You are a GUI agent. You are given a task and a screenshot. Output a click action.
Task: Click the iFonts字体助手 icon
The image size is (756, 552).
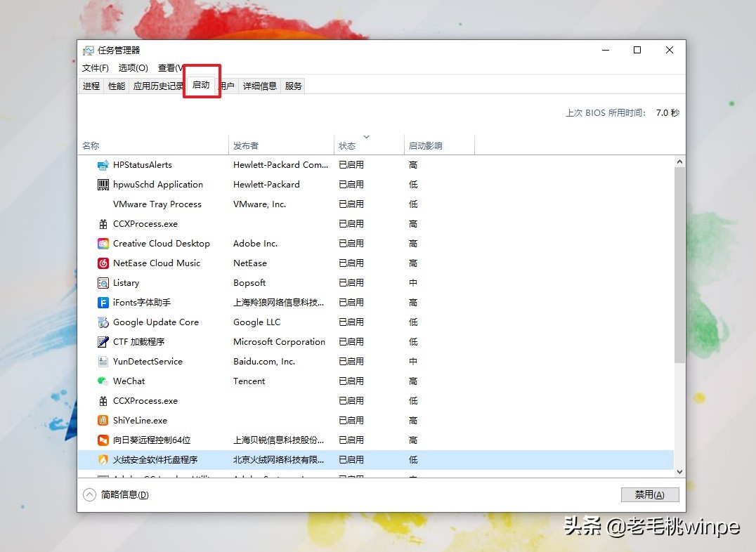click(x=103, y=303)
